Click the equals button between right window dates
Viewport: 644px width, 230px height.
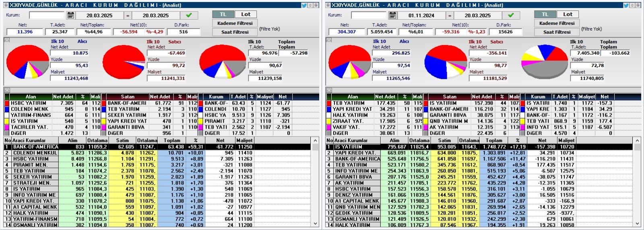[x=450, y=15]
